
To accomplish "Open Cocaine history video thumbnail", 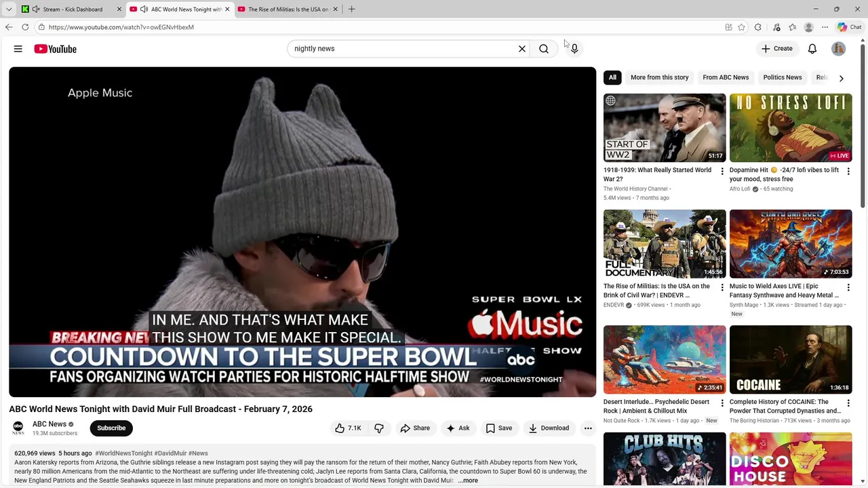I will click(791, 360).
